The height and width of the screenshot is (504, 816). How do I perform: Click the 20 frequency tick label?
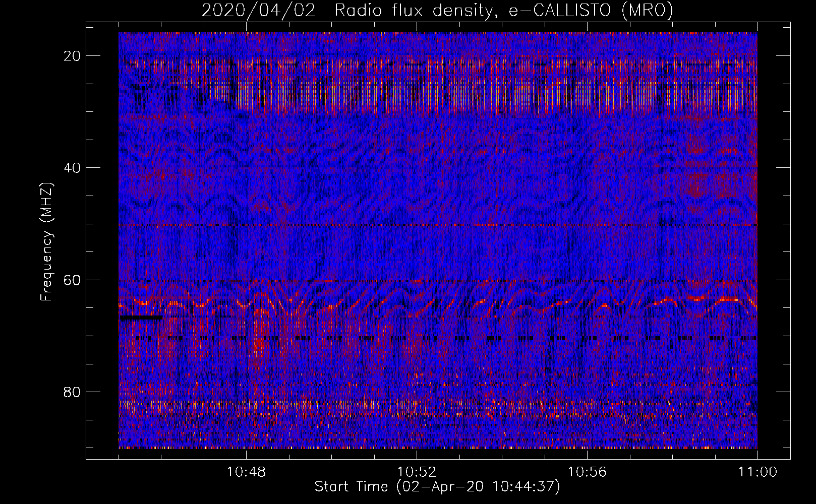coord(73,56)
